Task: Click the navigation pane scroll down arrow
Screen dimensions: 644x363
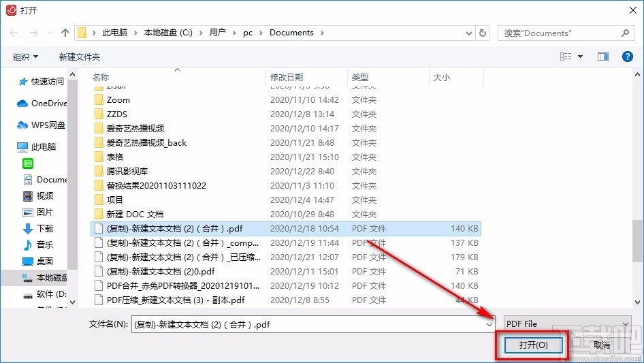Action: (72, 302)
